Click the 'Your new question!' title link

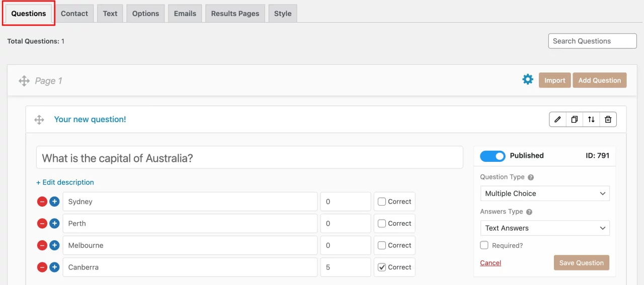[90, 120]
